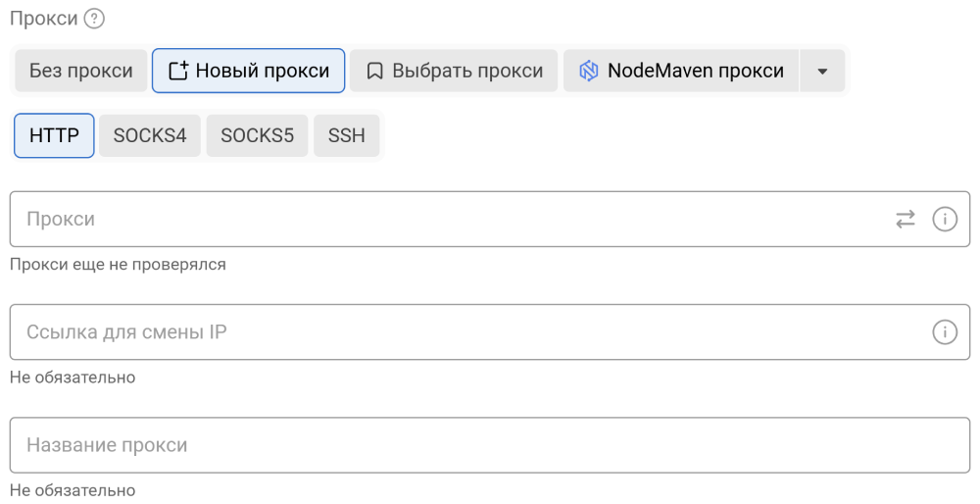Viewport: 980px width, 504px height.
Task: Select SOCKS5 proxy type
Action: pyautogui.click(x=257, y=135)
